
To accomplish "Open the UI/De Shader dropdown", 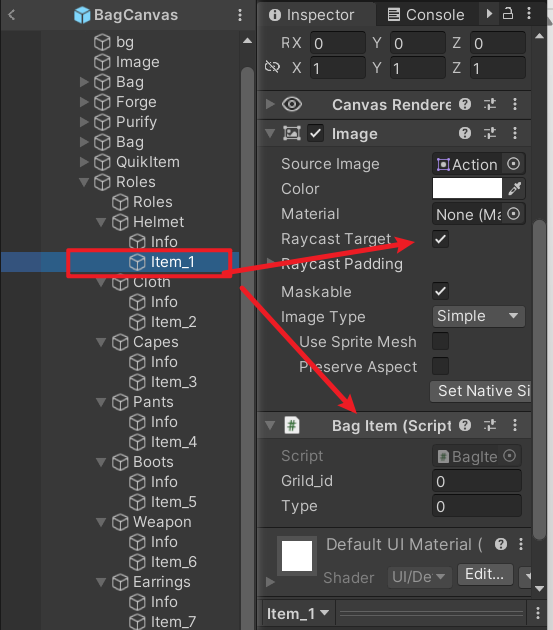I will [419, 577].
